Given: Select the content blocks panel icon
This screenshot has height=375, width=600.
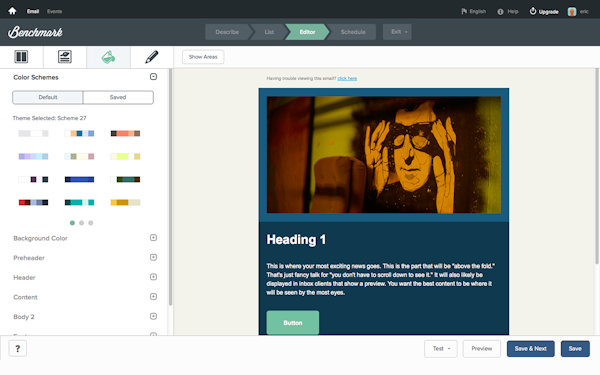Looking at the screenshot, I should [x=65, y=57].
